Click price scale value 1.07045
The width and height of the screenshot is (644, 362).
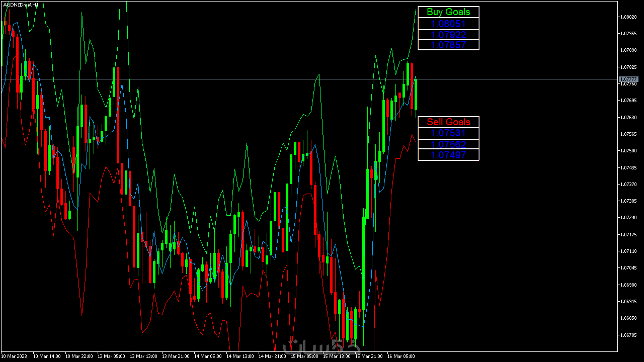point(629,268)
